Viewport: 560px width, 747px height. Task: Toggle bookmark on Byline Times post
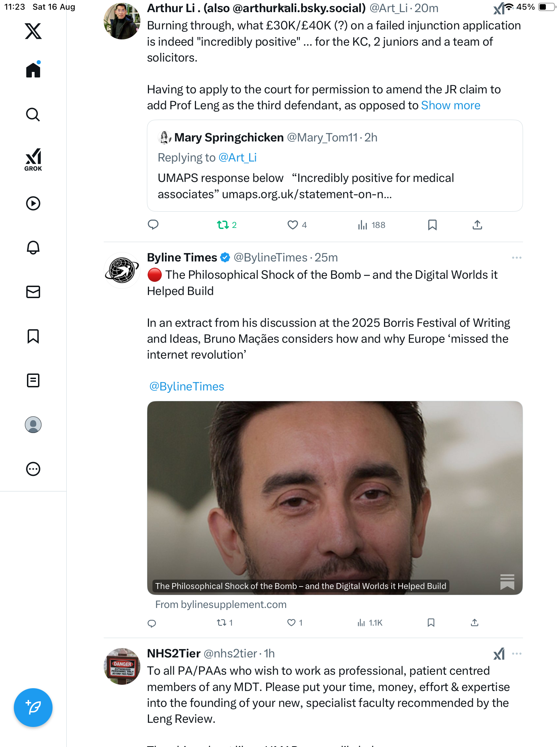click(x=431, y=623)
